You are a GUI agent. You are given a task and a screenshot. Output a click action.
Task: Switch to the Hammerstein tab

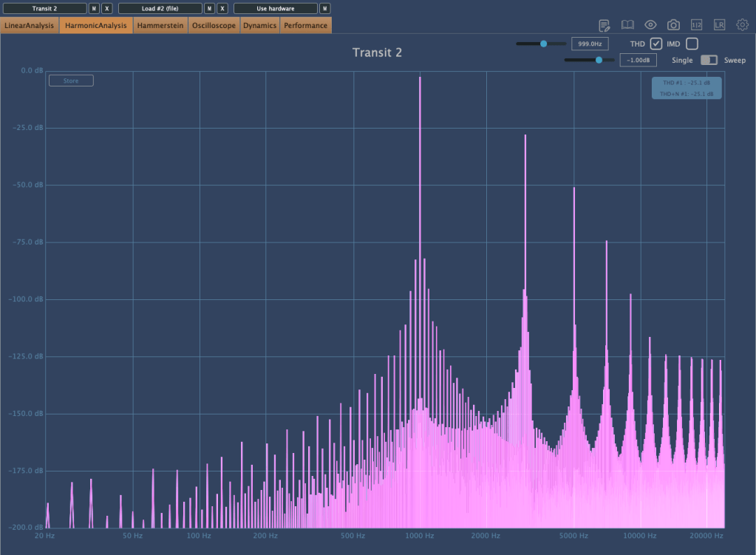[x=160, y=26]
